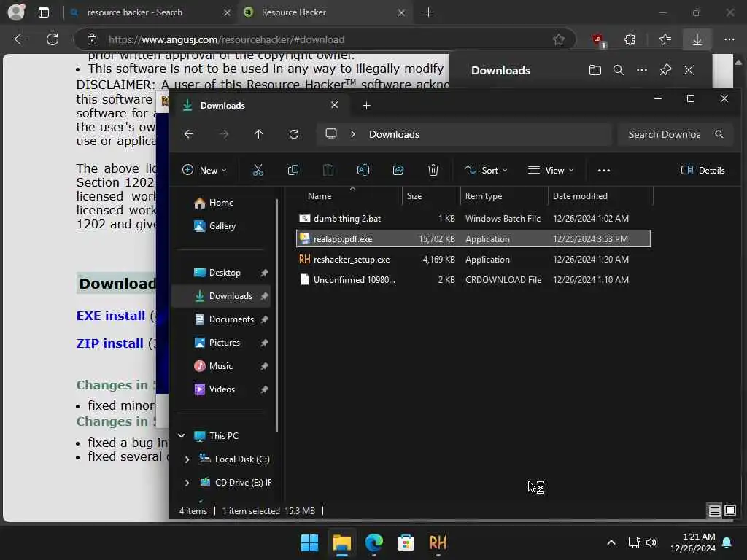Open Home in the navigation pane
The height and width of the screenshot is (560, 747).
221,203
